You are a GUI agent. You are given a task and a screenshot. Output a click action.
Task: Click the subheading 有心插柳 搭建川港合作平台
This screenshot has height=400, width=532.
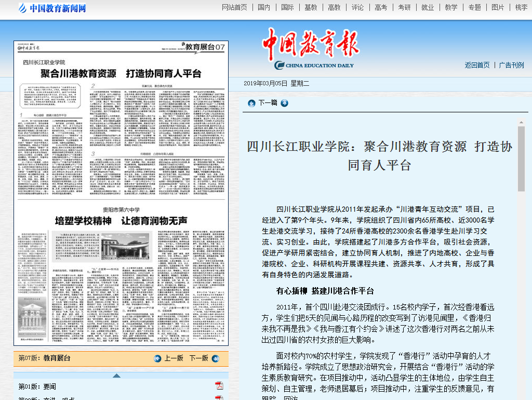pyautogui.click(x=325, y=291)
